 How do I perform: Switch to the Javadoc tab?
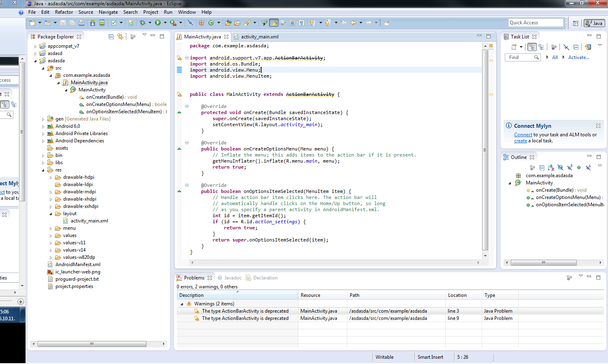click(230, 278)
